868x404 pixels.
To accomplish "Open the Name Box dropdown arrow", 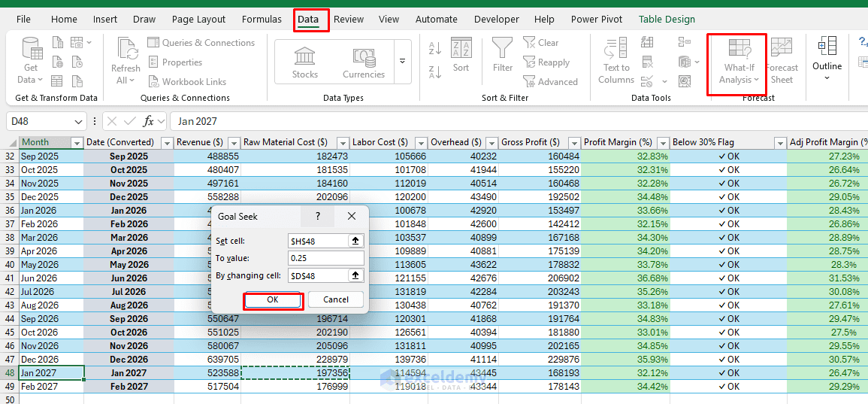I will (77, 121).
